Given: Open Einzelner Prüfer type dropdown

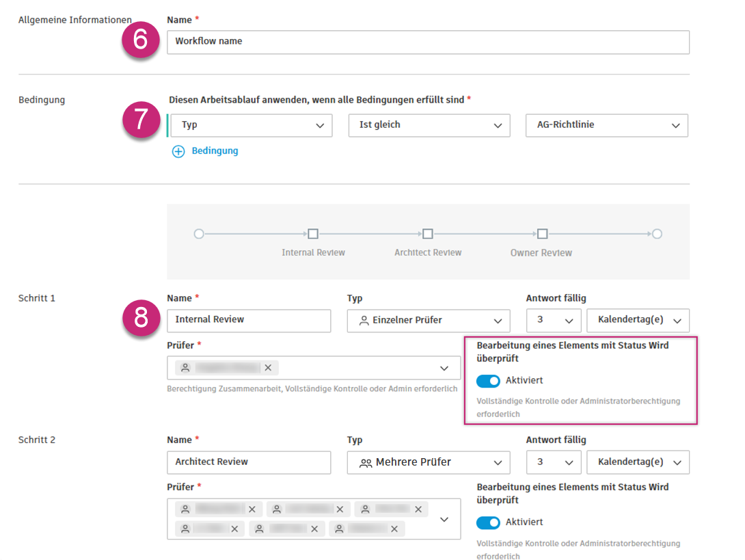Looking at the screenshot, I should pos(429,321).
